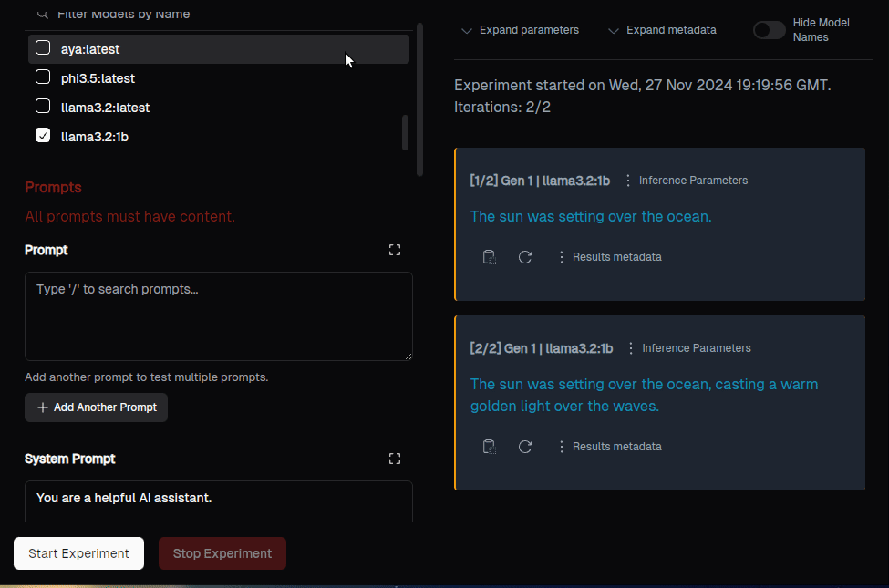Copy the second result to the clipboard
This screenshot has width=889, height=588.
(490, 447)
